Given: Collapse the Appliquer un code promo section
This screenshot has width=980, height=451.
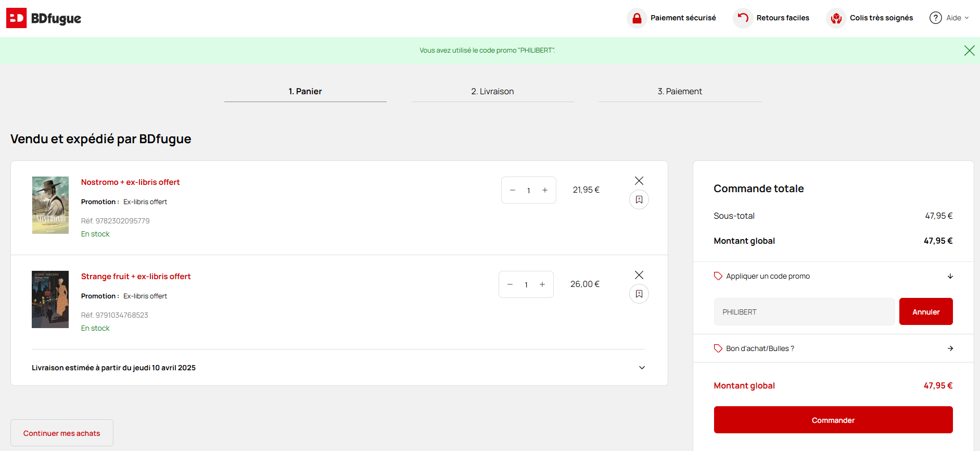Looking at the screenshot, I should click(950, 276).
